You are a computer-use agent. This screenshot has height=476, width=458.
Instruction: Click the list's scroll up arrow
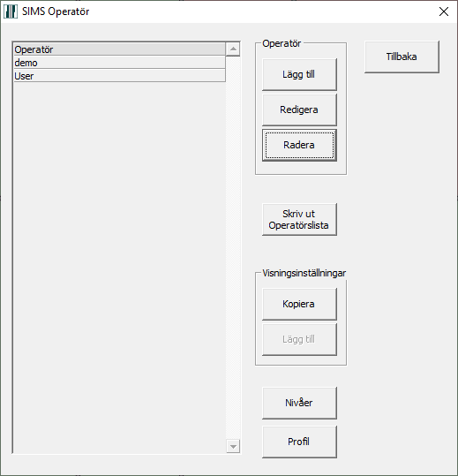(x=233, y=49)
